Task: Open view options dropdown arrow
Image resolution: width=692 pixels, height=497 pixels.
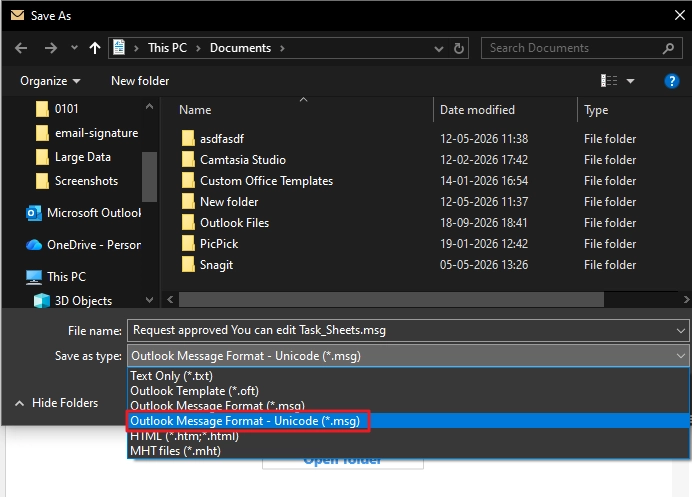Action: (x=630, y=81)
